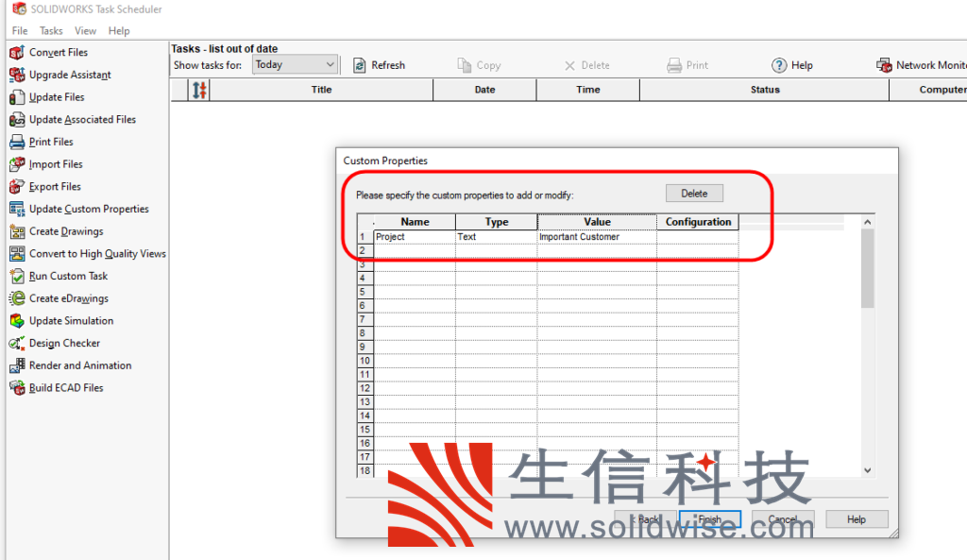This screenshot has width=967, height=560.
Task: Click the Back button in dialog
Action: (646, 519)
